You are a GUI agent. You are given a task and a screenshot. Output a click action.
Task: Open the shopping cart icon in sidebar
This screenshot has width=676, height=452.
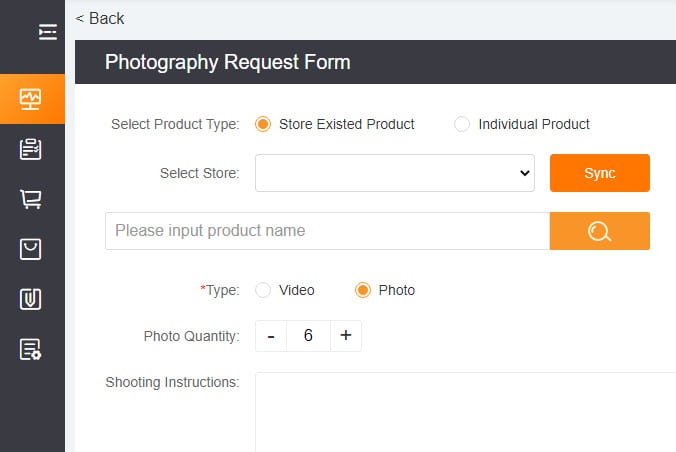tap(31, 199)
